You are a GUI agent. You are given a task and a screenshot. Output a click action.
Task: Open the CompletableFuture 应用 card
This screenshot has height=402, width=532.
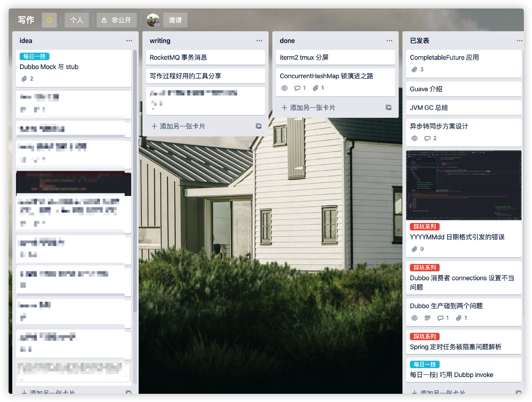coord(464,64)
